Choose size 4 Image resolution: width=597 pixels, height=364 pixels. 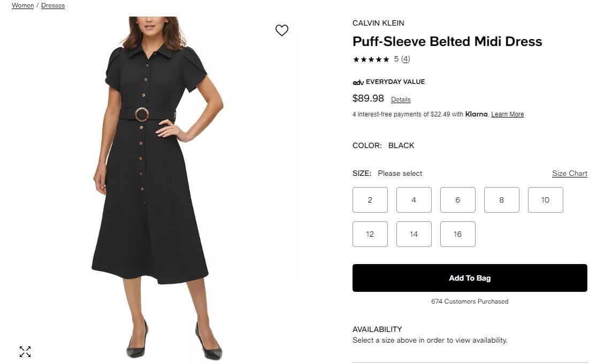(x=414, y=200)
